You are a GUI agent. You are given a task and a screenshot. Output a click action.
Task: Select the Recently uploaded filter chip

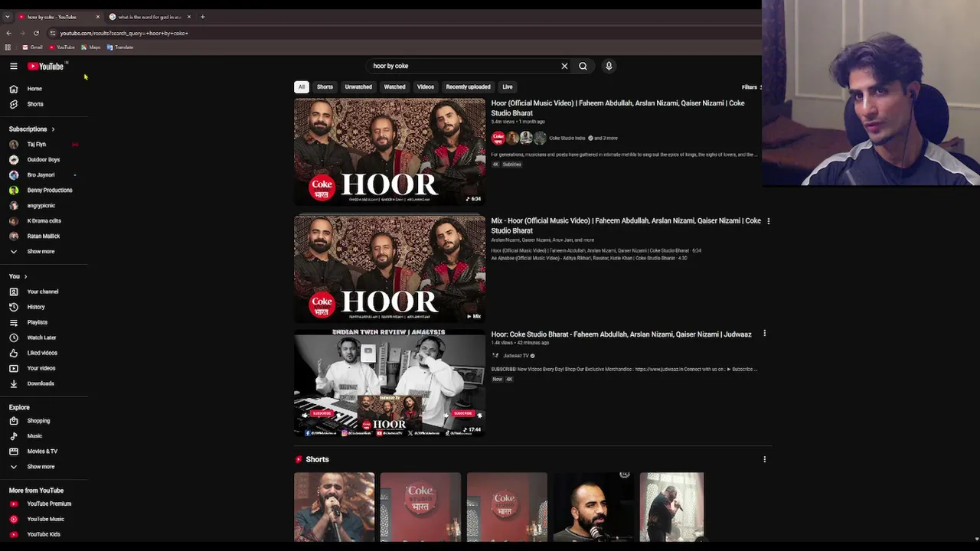click(x=468, y=87)
